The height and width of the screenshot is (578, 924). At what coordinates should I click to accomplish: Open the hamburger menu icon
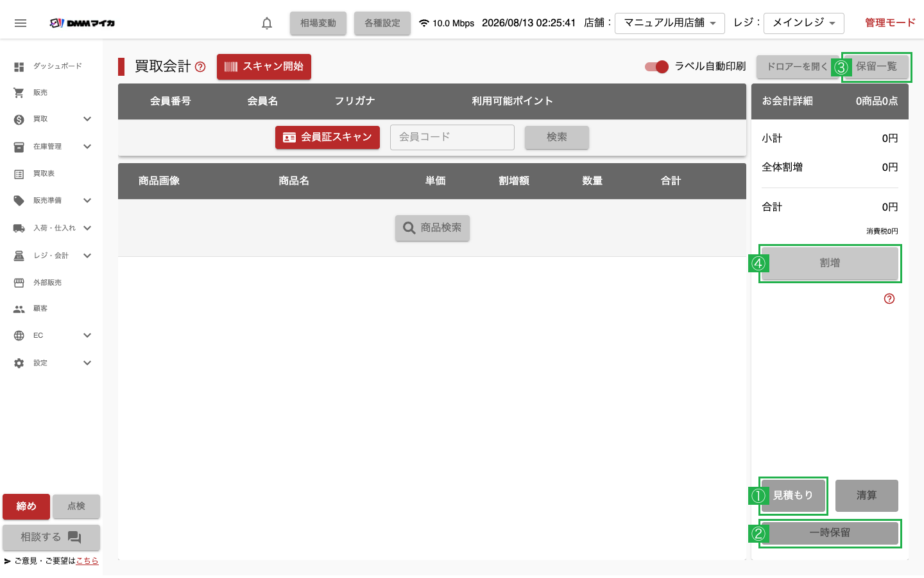pos(21,23)
